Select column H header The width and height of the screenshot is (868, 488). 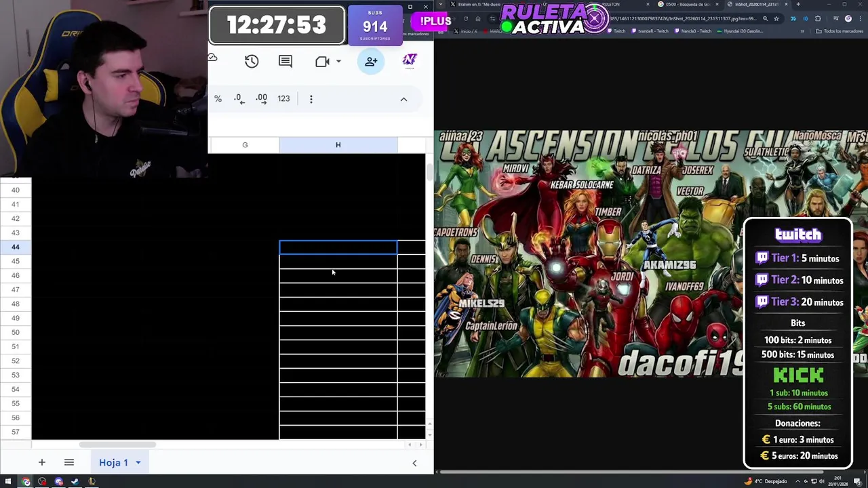[338, 144]
